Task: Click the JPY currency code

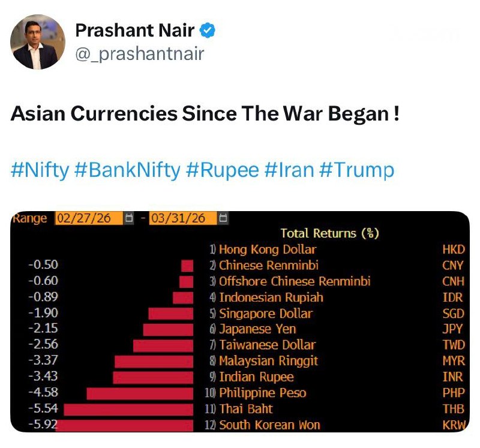Action: 453,329
